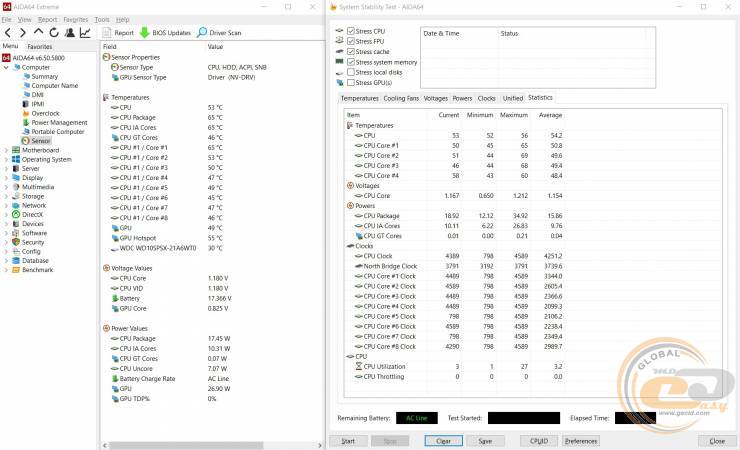Collapse the Computer tree node
The height and width of the screenshot is (450, 740).
(6, 67)
